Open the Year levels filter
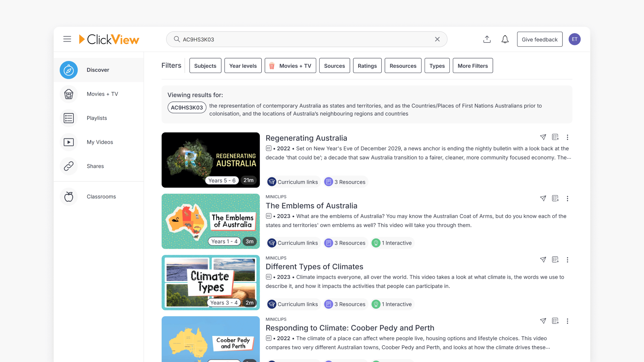Screen dimensions: 644x362 [243, 65]
